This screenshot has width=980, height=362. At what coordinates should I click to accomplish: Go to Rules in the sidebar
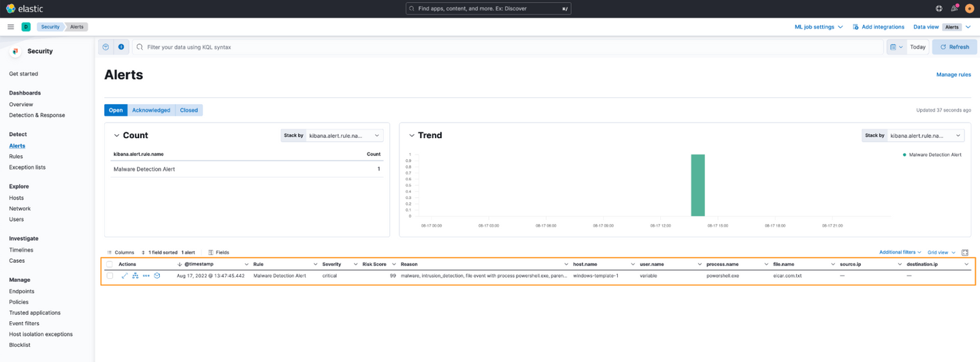(16, 157)
